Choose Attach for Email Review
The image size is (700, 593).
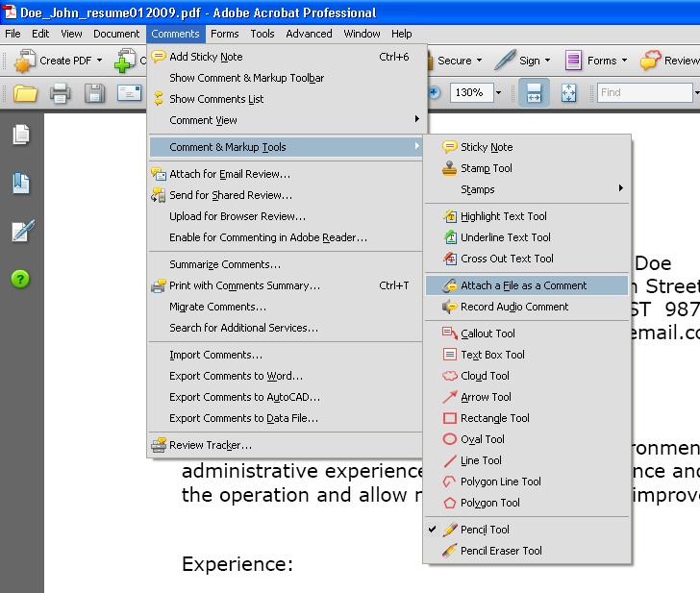286,174
